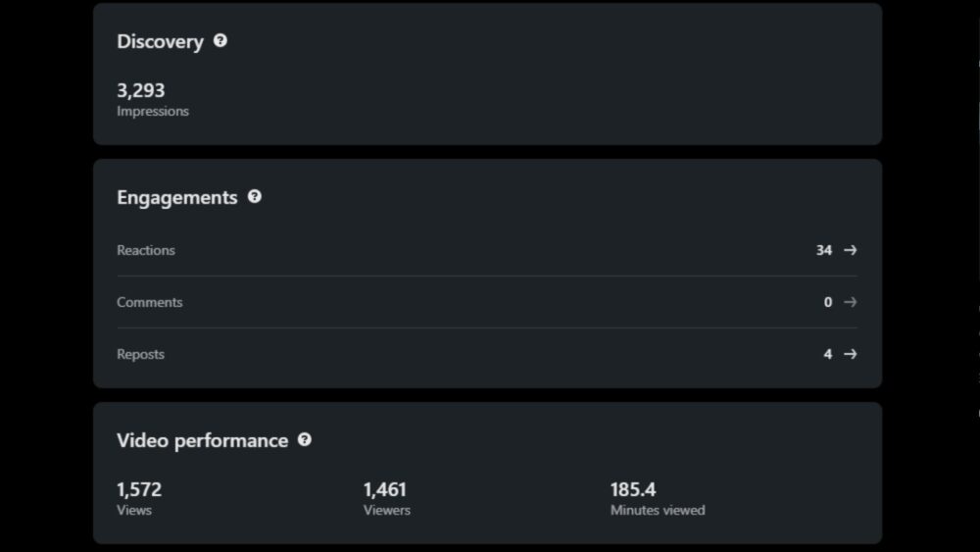980x552 pixels.
Task: Open the Reposts label in Engagements
Action: pos(141,354)
